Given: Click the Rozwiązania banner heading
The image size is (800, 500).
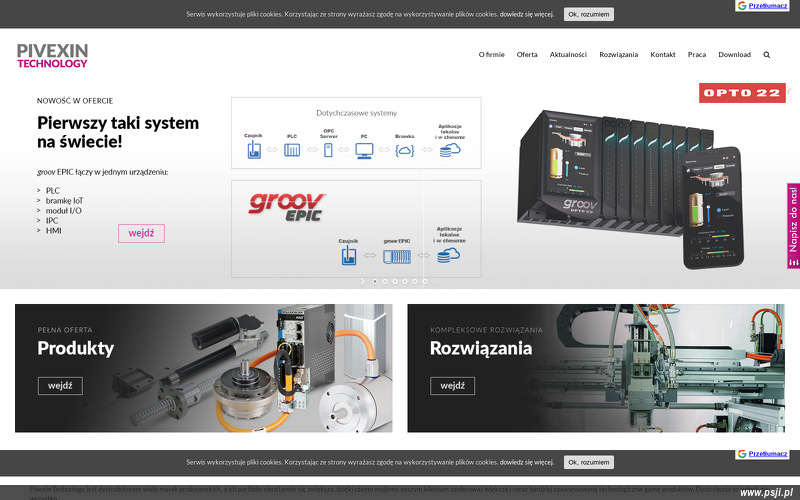Looking at the screenshot, I should pos(481,348).
